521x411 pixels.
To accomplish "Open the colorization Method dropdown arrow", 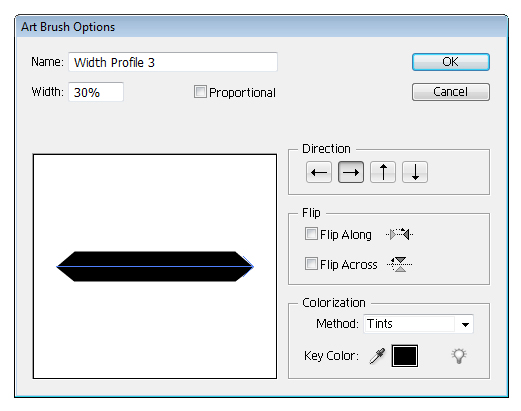I will 465,324.
